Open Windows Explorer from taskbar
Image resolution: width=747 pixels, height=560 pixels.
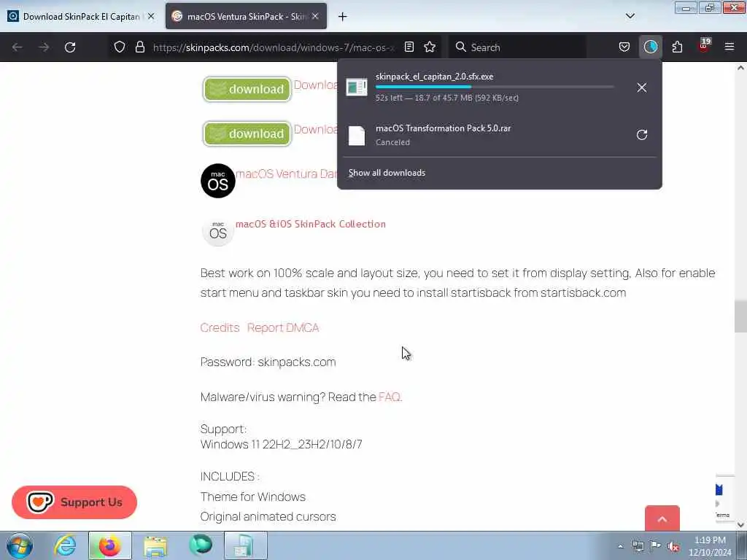point(155,545)
